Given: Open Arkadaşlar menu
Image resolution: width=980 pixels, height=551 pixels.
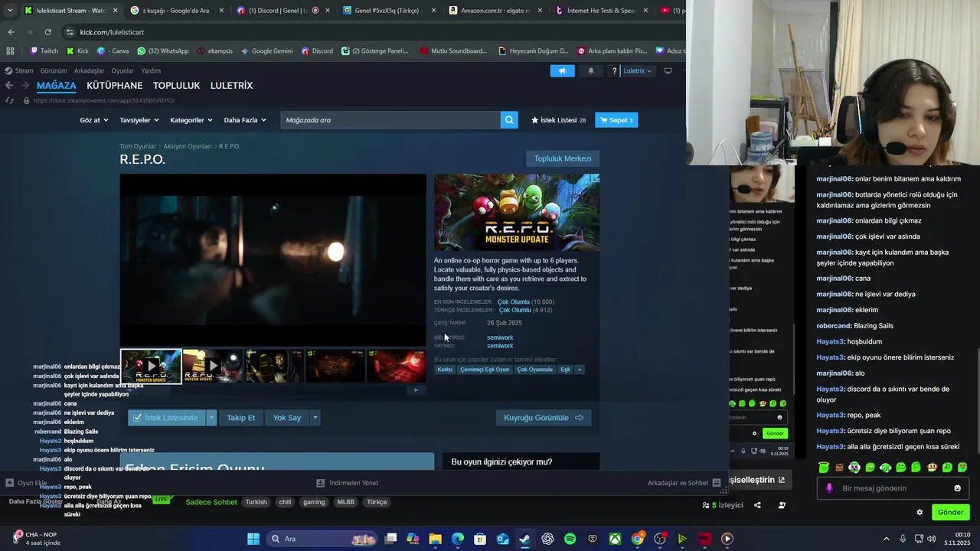Looking at the screenshot, I should tap(89, 70).
